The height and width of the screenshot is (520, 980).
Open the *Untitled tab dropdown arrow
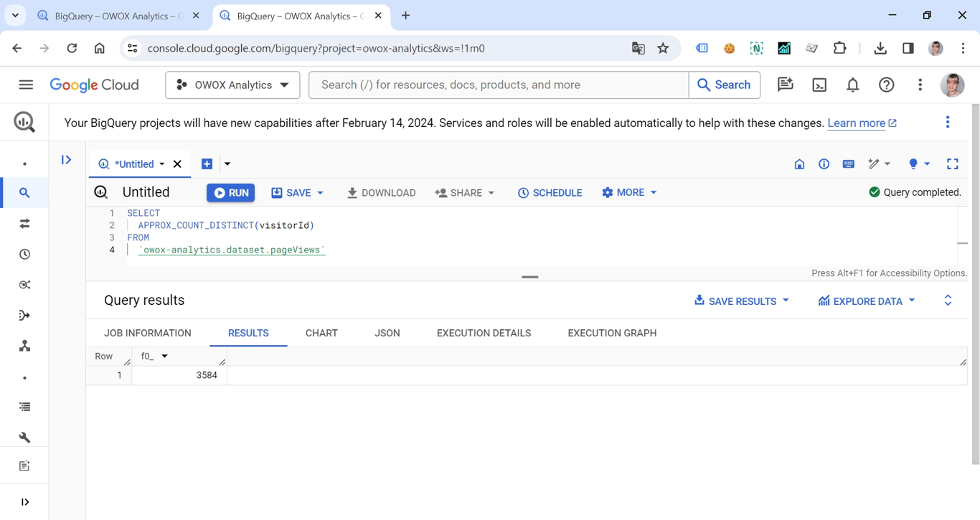pos(162,164)
